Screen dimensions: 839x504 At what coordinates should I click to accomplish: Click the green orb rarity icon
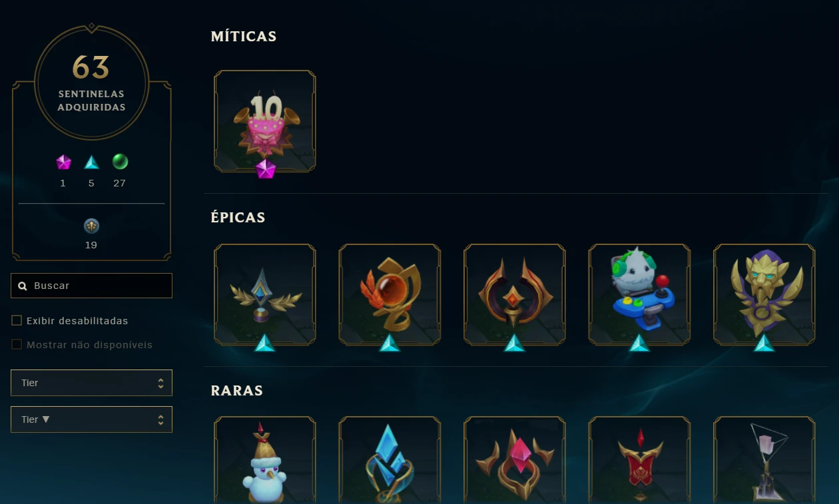[x=120, y=162]
